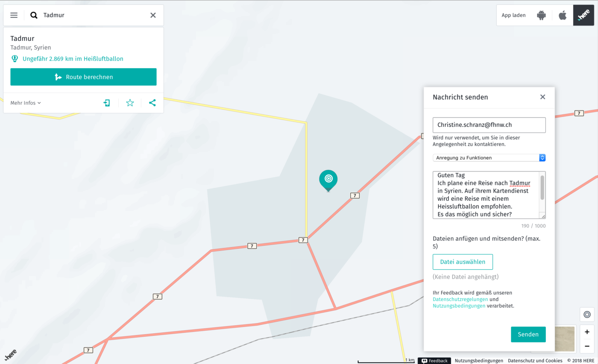Click the Senden button
The width and height of the screenshot is (598, 364).
click(528, 335)
